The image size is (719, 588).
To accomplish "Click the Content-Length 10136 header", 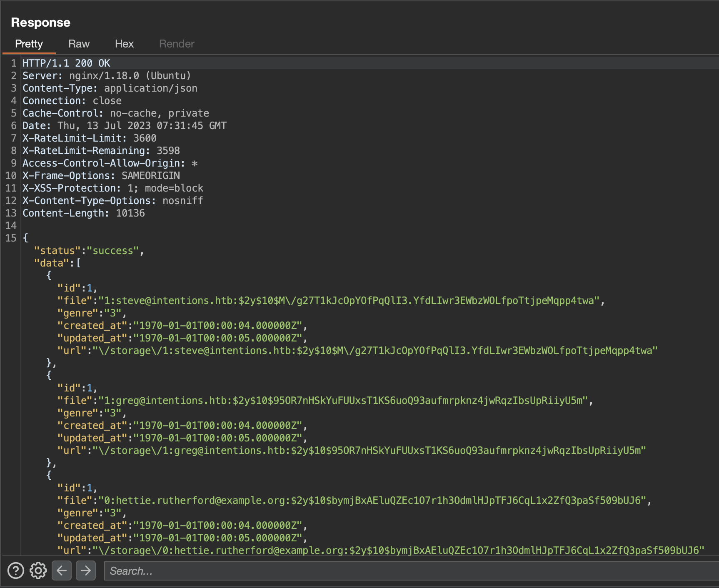I will point(84,213).
